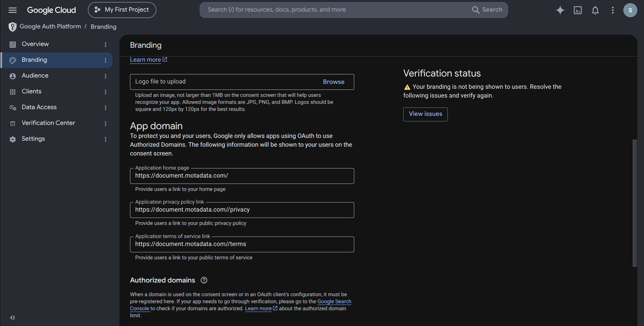Screen dimensions: 644x326
Task: Open the notifications bell
Action: (x=595, y=10)
